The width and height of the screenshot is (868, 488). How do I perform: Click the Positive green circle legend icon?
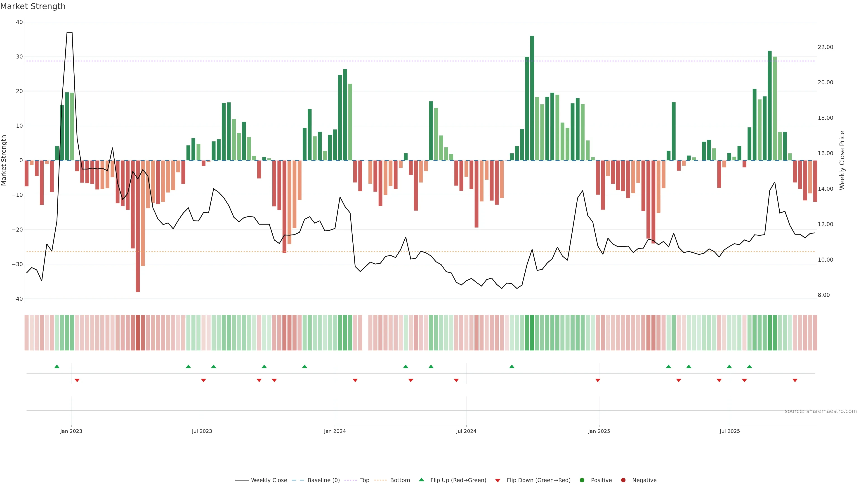(582, 480)
